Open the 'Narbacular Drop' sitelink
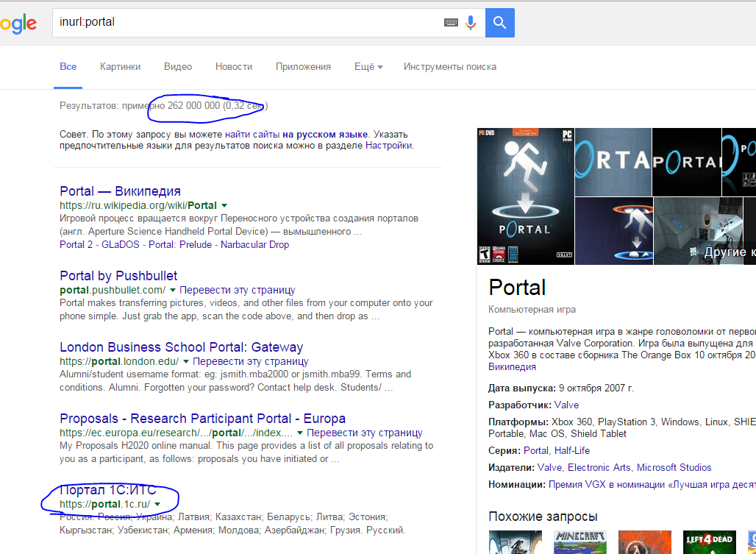The height and width of the screenshot is (554, 756). click(x=255, y=244)
